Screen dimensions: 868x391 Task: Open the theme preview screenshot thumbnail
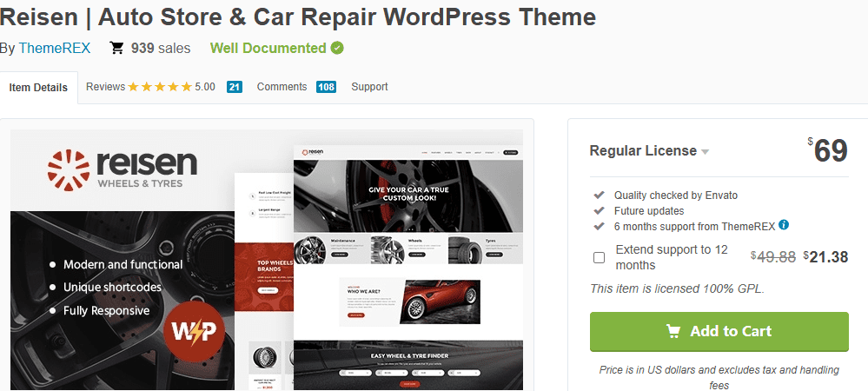pos(267,260)
